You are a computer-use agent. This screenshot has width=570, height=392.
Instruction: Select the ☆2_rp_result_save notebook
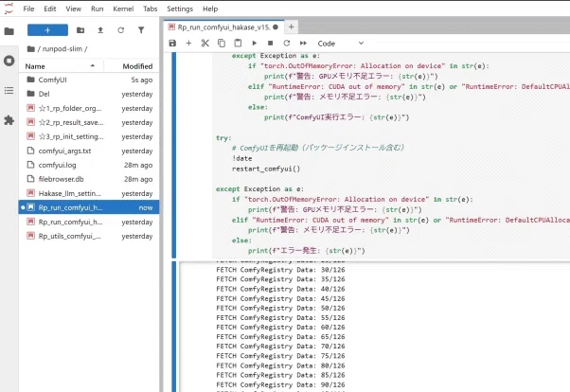click(89, 122)
